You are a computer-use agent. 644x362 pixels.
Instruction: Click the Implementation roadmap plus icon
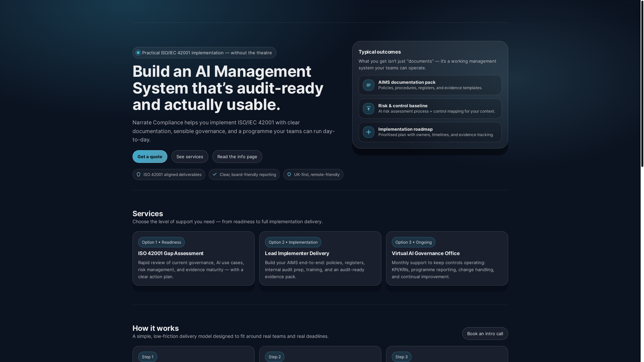[368, 132]
